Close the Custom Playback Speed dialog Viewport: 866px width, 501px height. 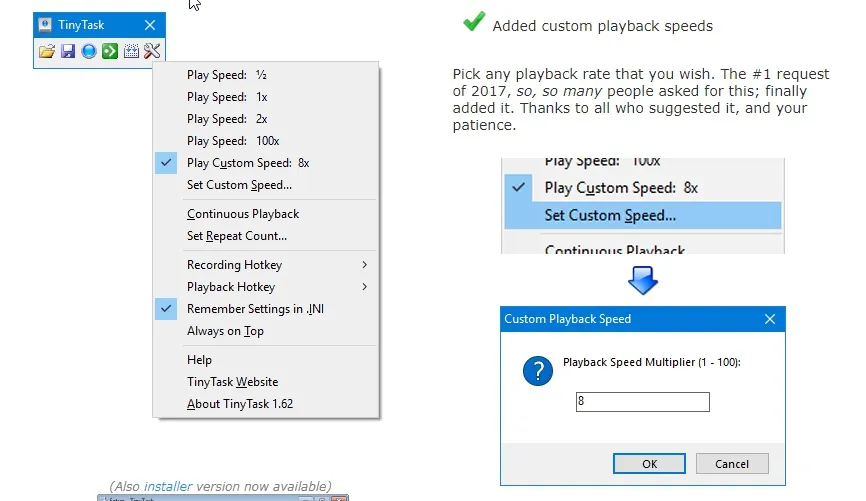click(x=770, y=319)
